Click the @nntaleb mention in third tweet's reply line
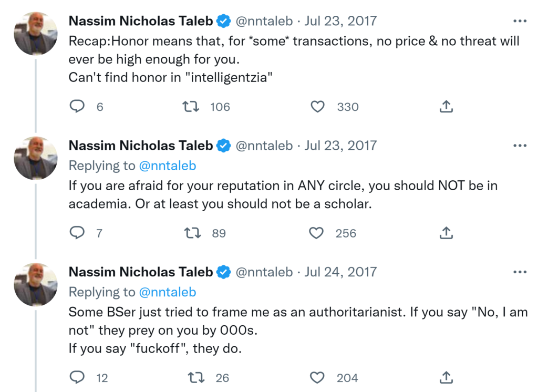538x392 pixels. click(x=167, y=292)
